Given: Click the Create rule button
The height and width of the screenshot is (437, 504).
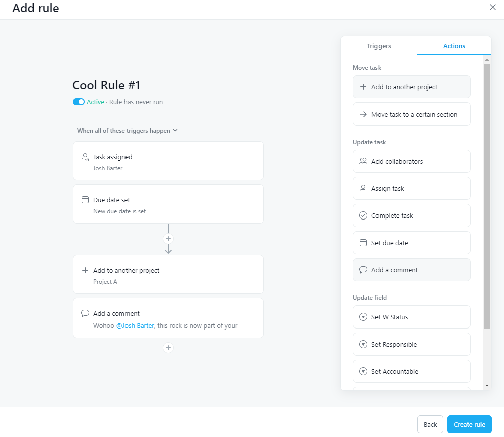Looking at the screenshot, I should [x=469, y=424].
